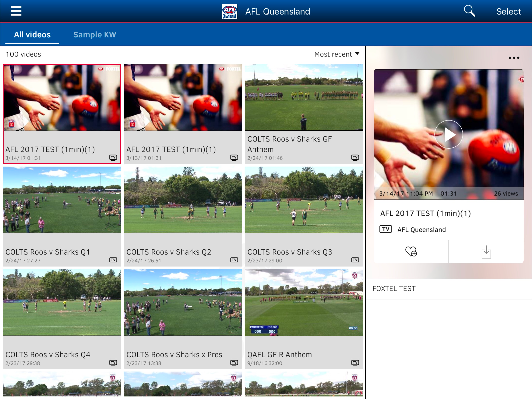This screenshot has width=532, height=399.
Task: Click the 2/24/17 01:46 date on GF Anthem card
Action: [x=265, y=158]
